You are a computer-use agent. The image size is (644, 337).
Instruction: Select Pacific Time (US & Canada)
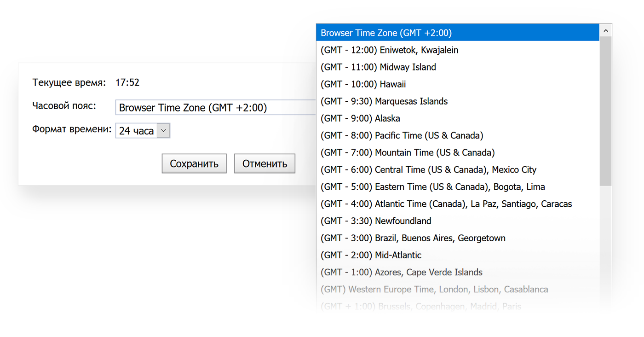click(402, 135)
